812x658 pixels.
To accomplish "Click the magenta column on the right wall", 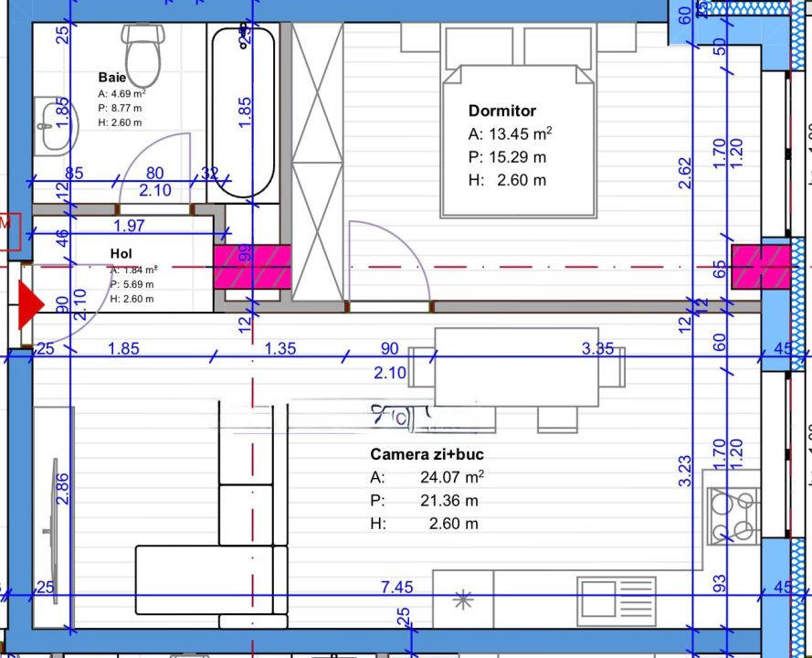I will point(759,268).
